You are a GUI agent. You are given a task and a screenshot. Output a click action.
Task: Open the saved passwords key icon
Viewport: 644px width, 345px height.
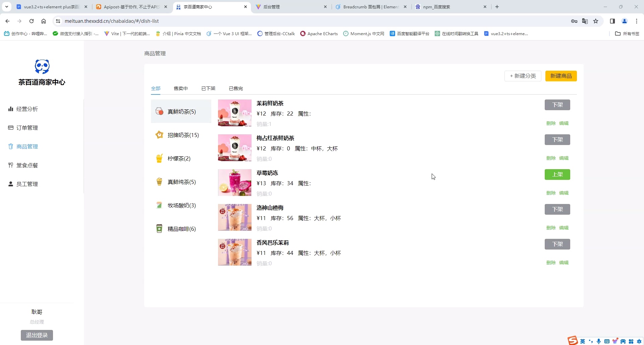574,21
